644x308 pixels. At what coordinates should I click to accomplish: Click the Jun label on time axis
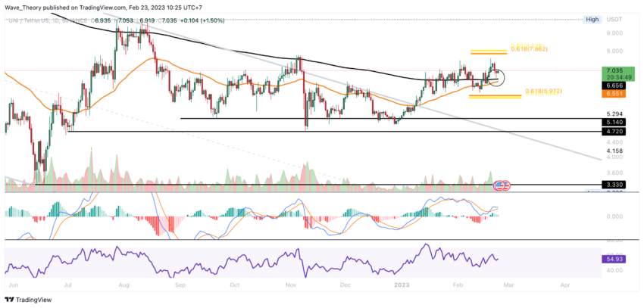pos(14,284)
